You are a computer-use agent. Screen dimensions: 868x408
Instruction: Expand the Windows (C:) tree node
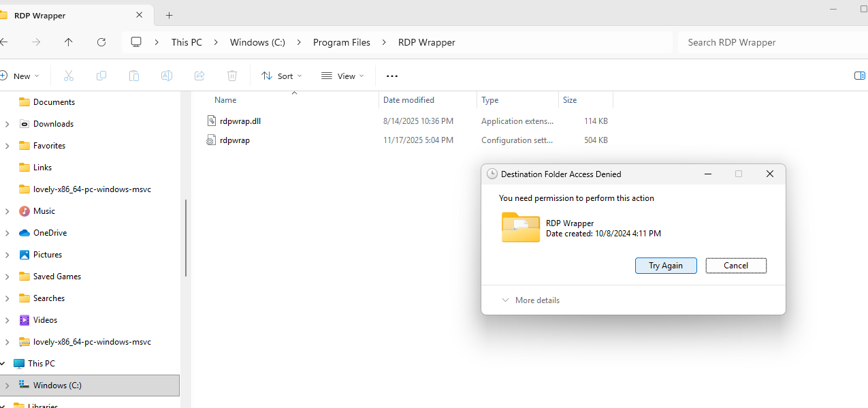7,386
